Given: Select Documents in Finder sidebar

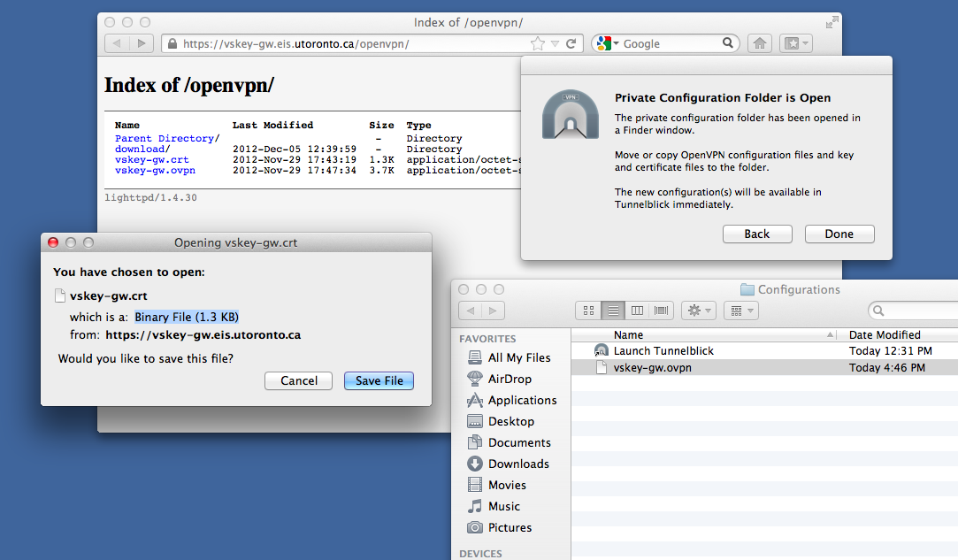Looking at the screenshot, I should (x=509, y=442).
